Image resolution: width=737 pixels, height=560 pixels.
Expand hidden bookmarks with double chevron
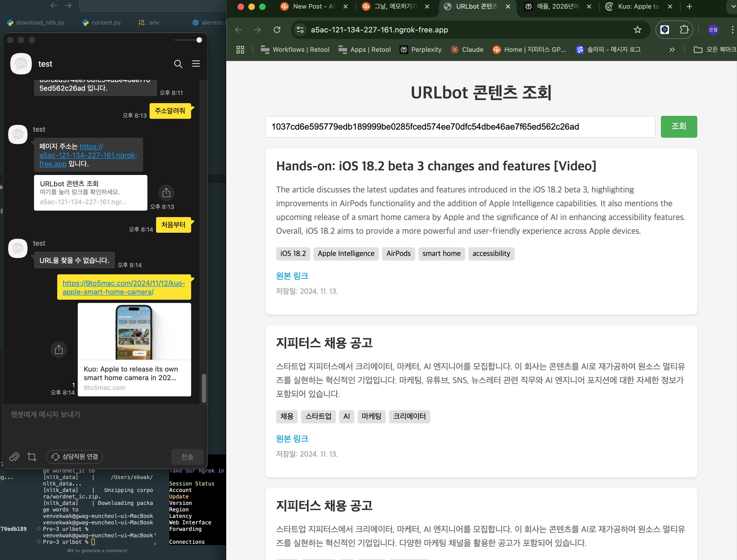[x=672, y=50]
